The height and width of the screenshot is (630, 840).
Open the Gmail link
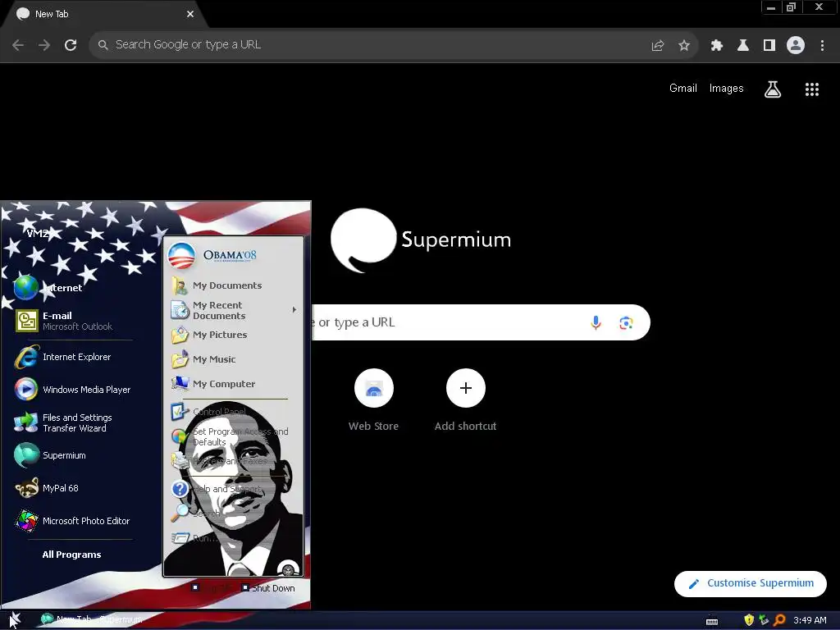click(683, 89)
